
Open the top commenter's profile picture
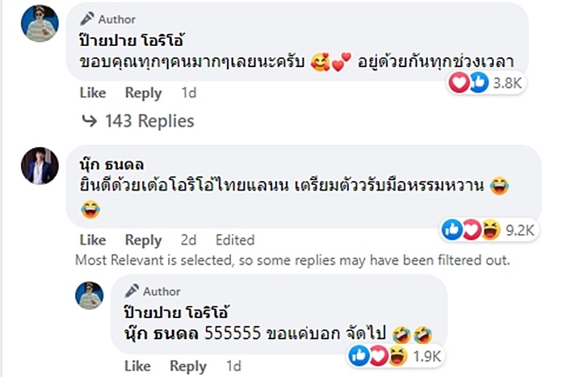(40, 23)
